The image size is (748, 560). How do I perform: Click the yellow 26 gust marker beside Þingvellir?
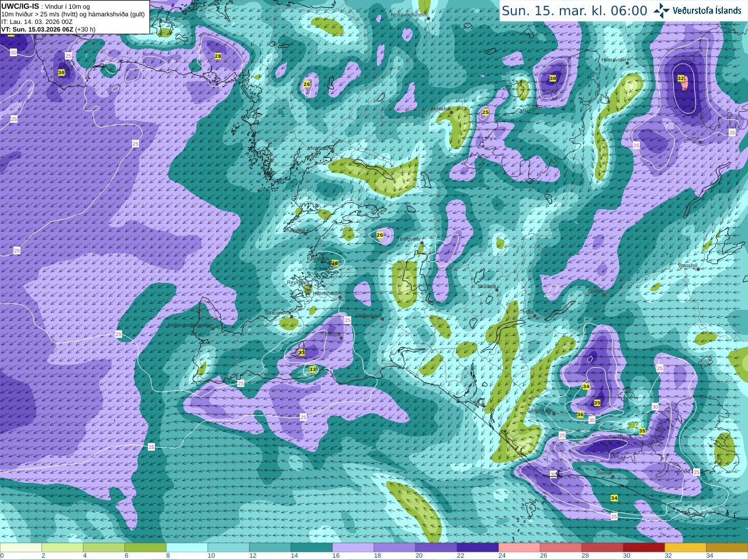(x=380, y=235)
